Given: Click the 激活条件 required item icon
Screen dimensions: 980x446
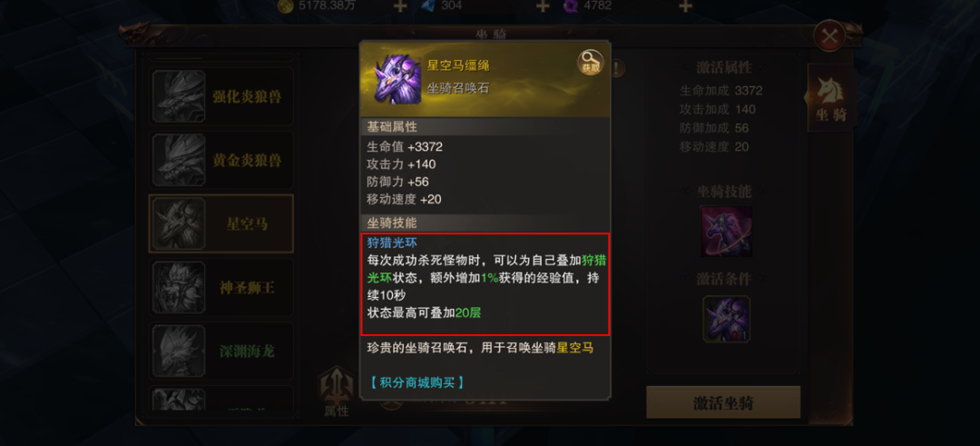Looking at the screenshot, I should (726, 319).
